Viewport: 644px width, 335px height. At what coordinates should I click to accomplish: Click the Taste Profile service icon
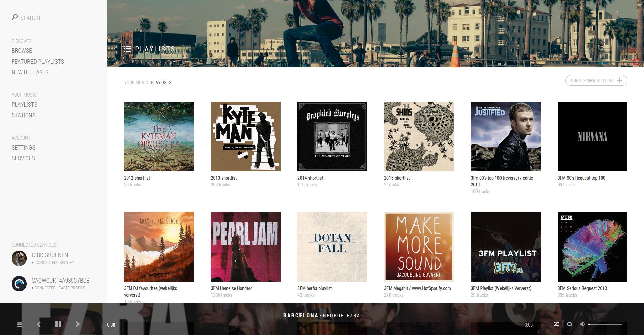[19, 284]
